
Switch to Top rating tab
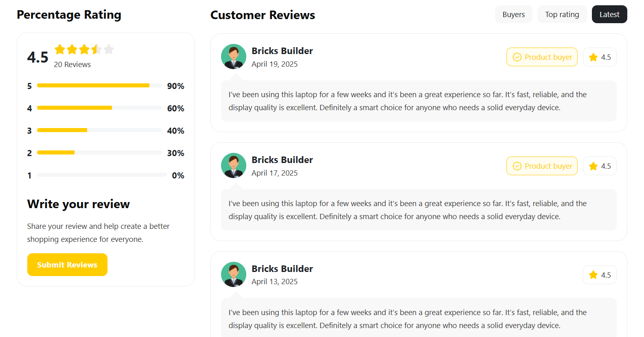[562, 14]
